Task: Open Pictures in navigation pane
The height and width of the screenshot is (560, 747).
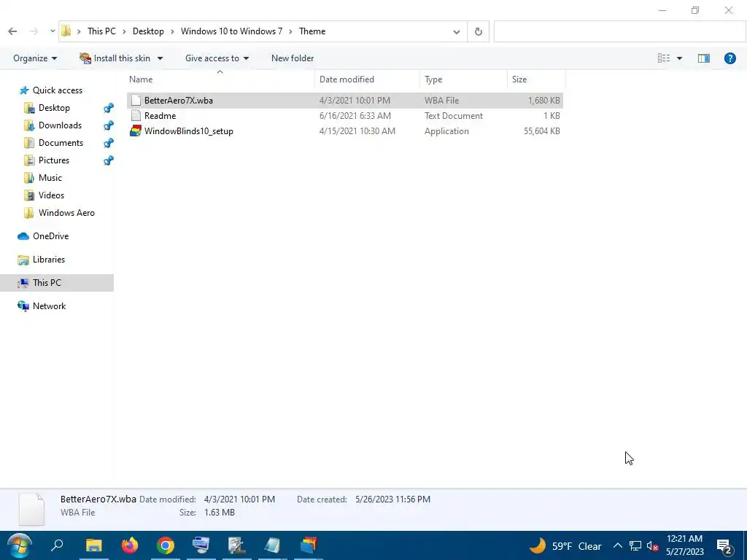Action: pos(54,160)
